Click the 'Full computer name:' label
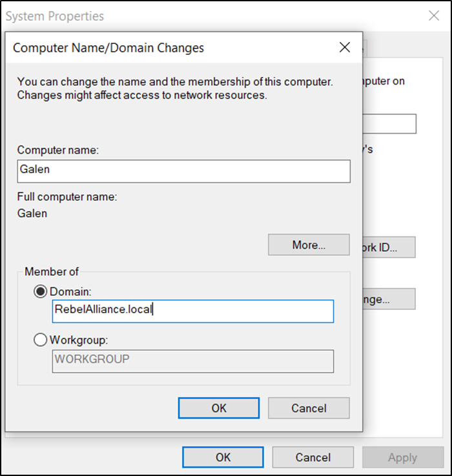The height and width of the screenshot is (476, 452). [67, 197]
